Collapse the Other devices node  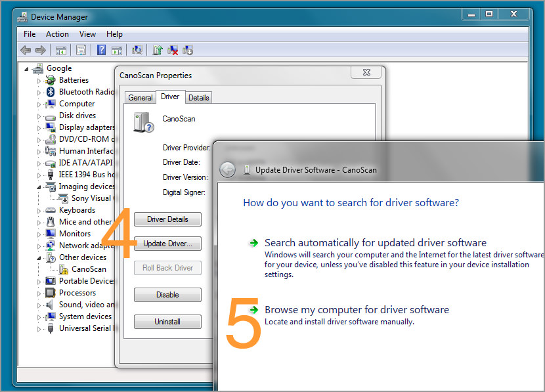click(39, 258)
